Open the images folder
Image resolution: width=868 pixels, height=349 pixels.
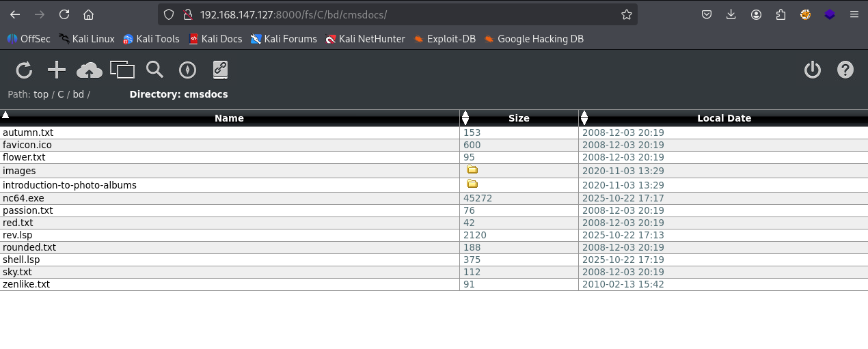pyautogui.click(x=19, y=171)
